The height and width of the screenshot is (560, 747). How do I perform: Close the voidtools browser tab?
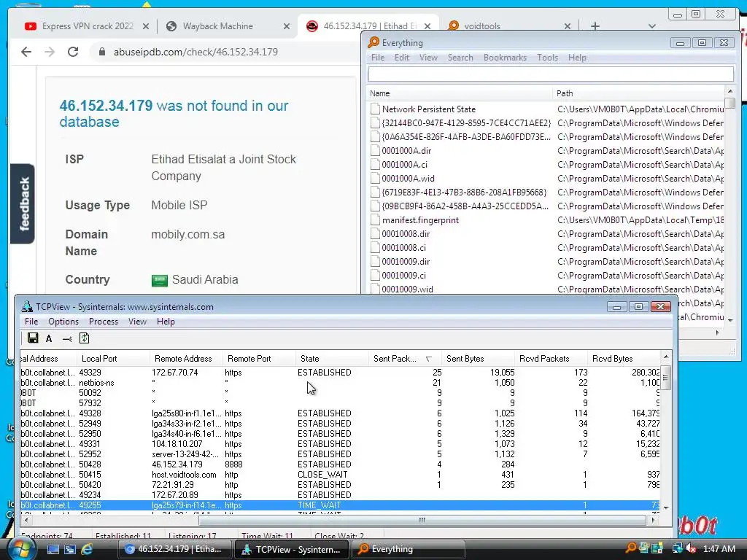[567, 26]
